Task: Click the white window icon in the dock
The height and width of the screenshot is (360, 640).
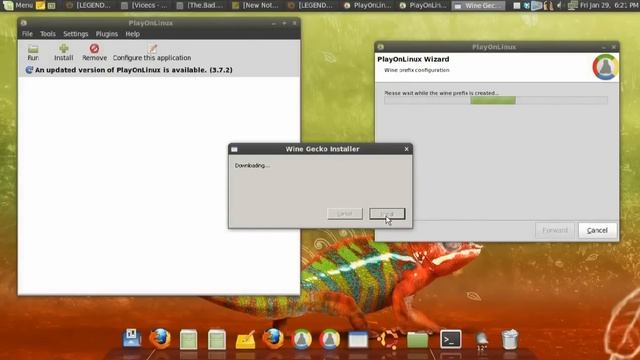Action: click(358, 340)
